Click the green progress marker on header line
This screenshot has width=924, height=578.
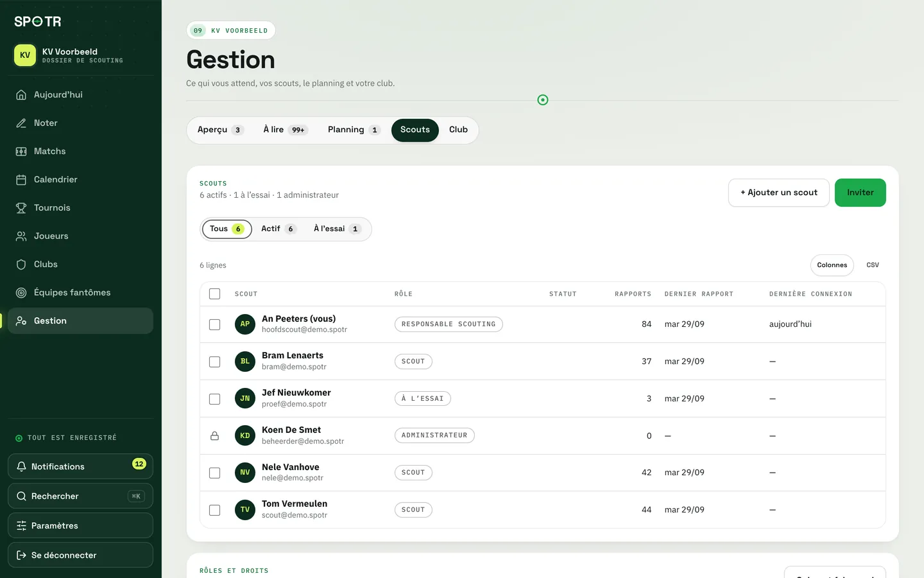coord(543,100)
